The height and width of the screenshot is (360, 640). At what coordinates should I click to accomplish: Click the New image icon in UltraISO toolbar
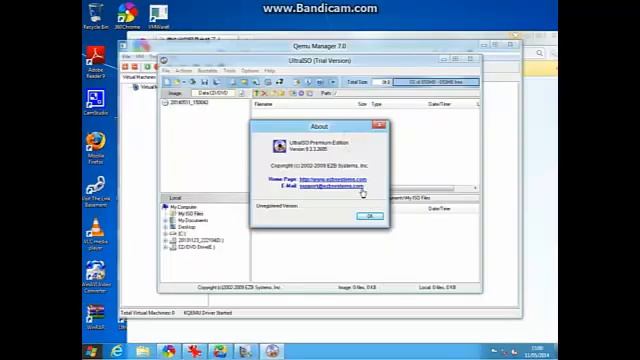tap(167, 82)
